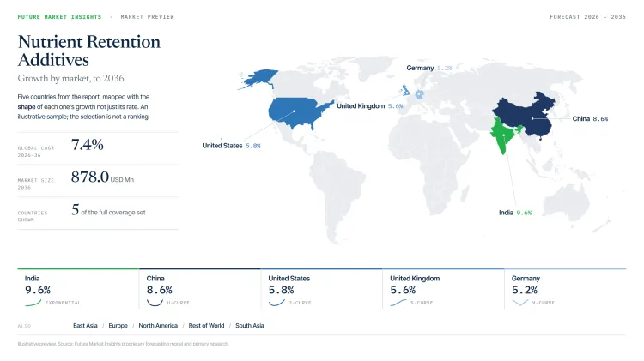Click the United Kingdom 5.6% map label
Viewport: 644px width, 361px height.
pyautogui.click(x=369, y=105)
